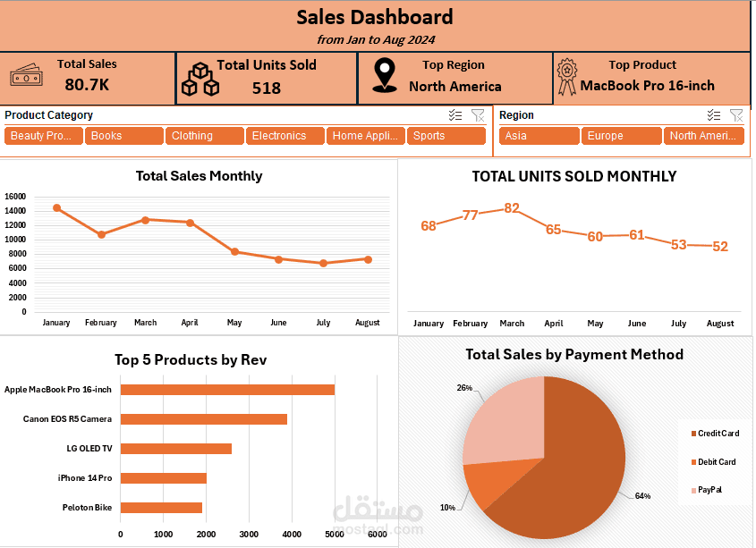Click the 68 units data label

point(429,225)
